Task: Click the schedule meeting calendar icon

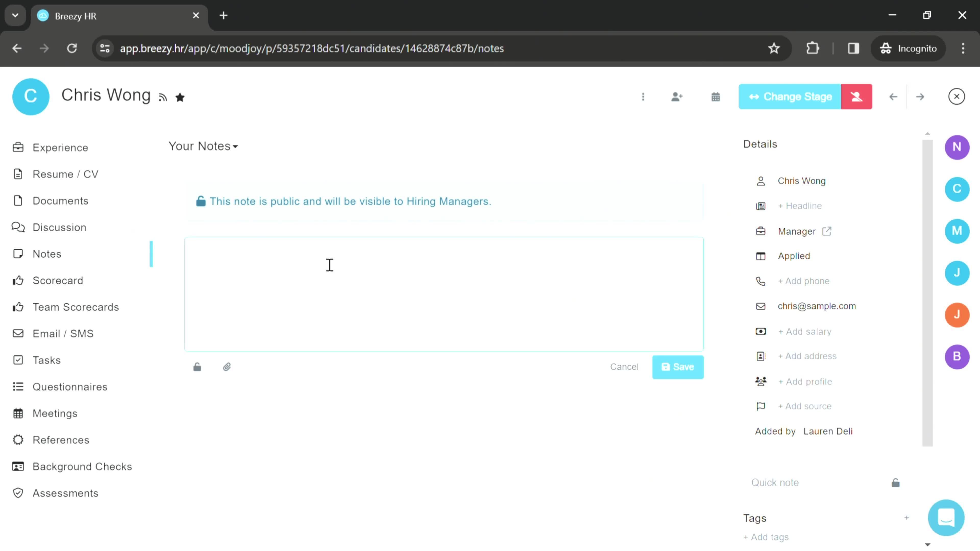Action: (716, 96)
